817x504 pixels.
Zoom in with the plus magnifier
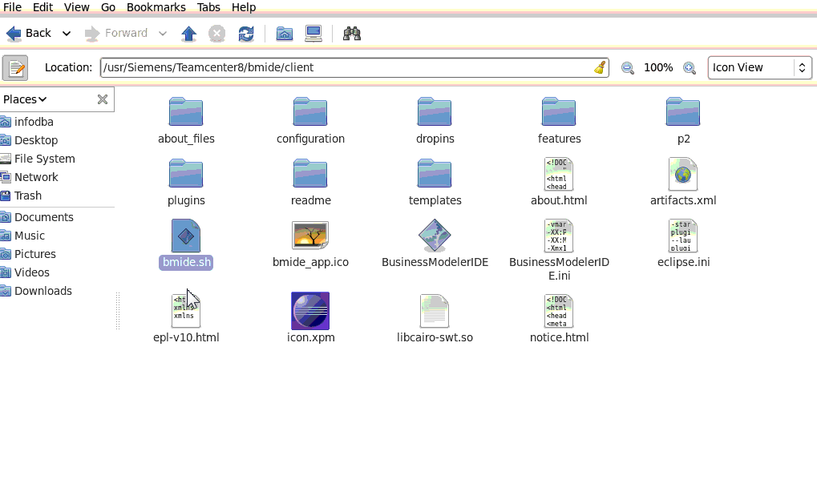tap(690, 67)
